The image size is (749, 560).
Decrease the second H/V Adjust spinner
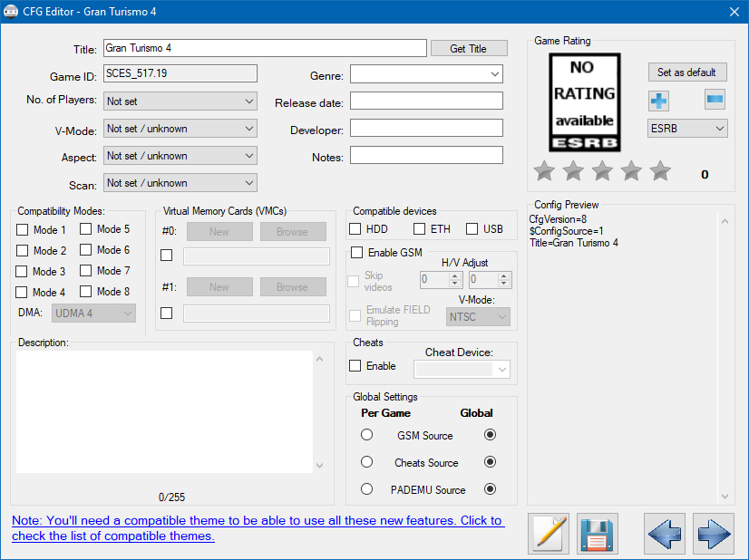[x=504, y=284]
